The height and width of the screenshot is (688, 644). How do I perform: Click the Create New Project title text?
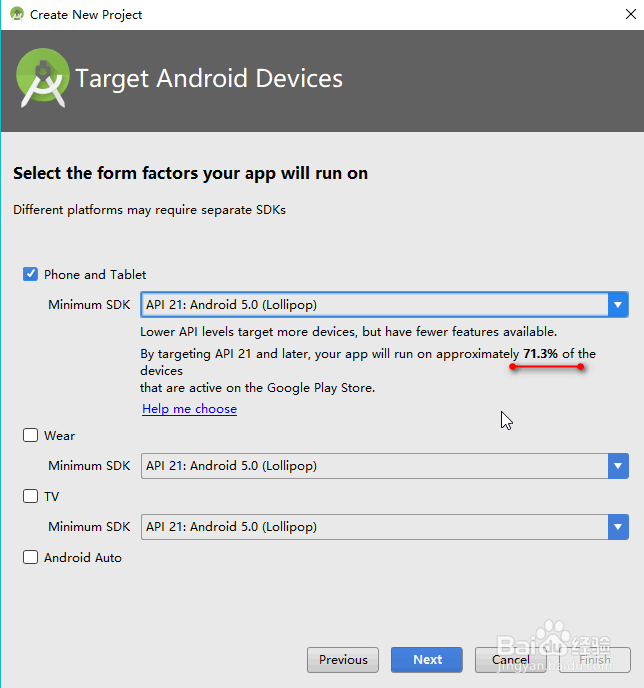coord(86,15)
